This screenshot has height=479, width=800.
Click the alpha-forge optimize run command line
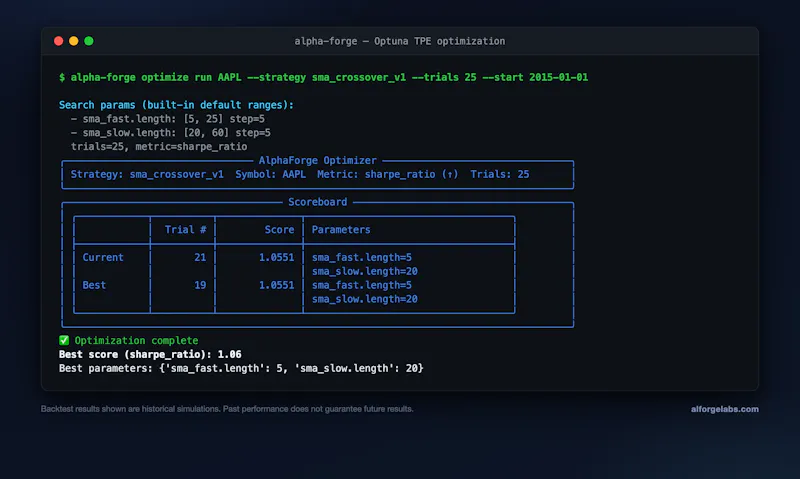323,78
